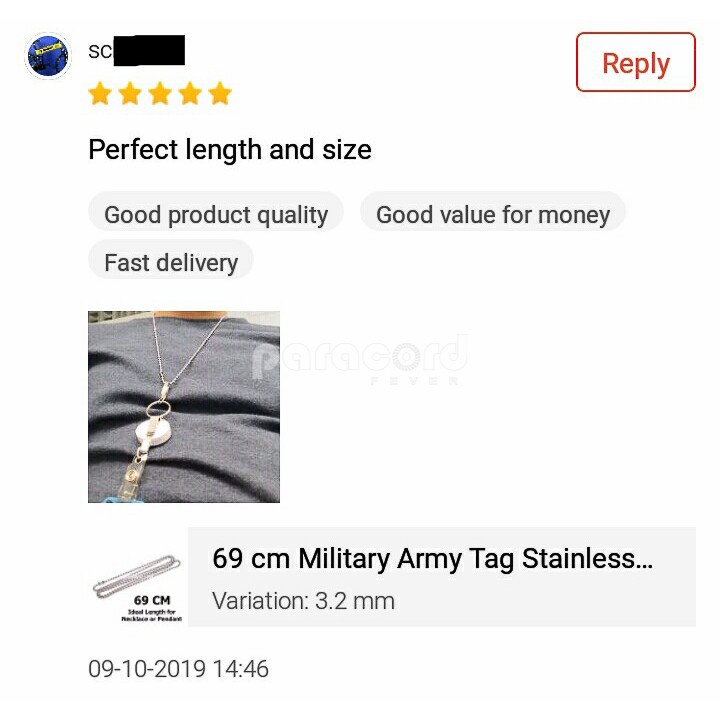Click the reviewer's round profile avatar

click(48, 56)
